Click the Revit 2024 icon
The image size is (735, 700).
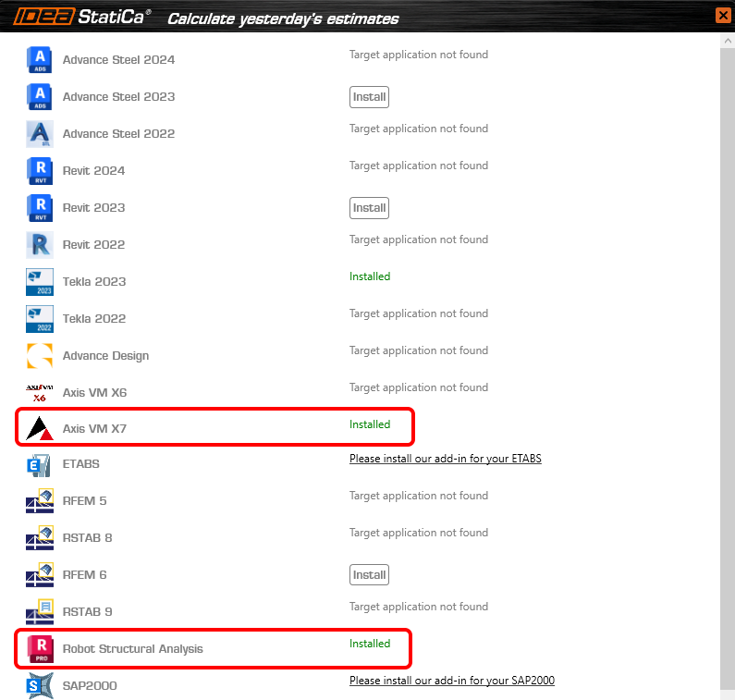coord(40,171)
